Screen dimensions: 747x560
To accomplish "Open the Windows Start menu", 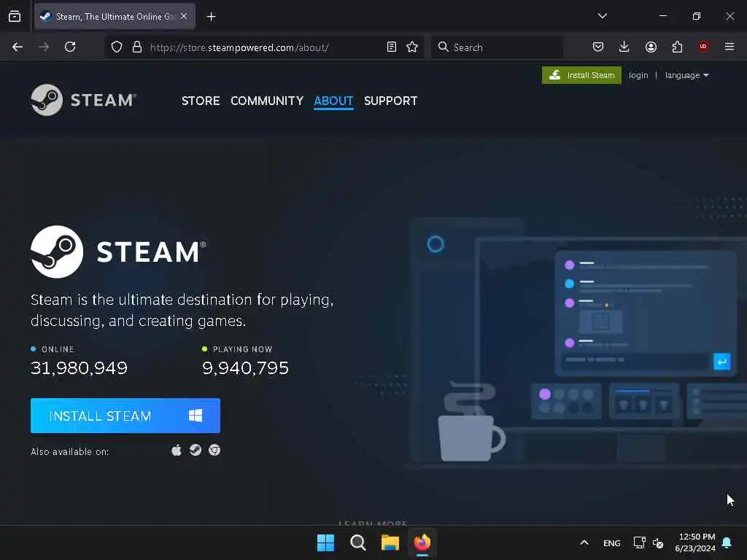I will [x=326, y=542].
